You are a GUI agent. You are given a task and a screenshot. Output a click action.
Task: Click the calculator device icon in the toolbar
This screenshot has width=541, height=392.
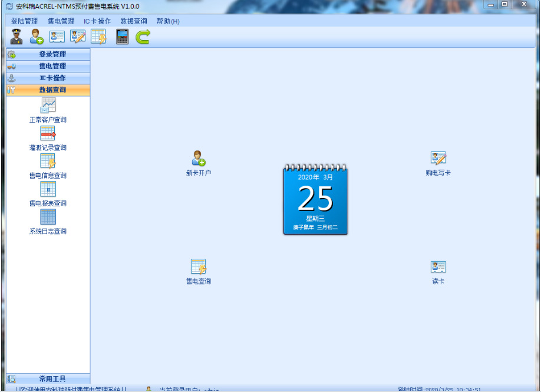(x=122, y=37)
